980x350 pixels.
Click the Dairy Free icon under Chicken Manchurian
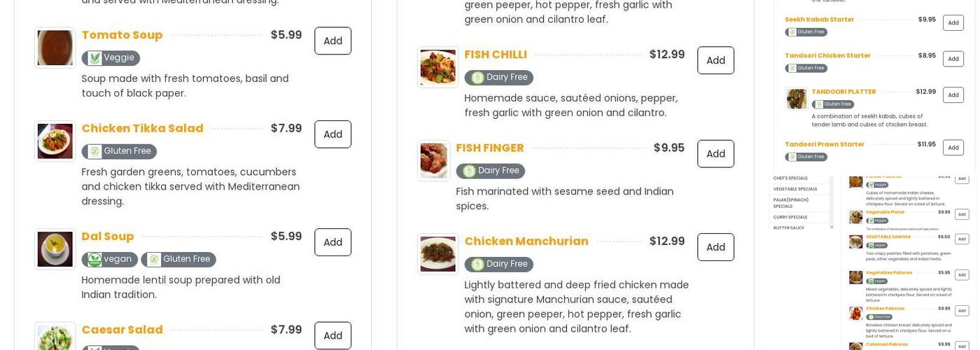[x=477, y=264]
